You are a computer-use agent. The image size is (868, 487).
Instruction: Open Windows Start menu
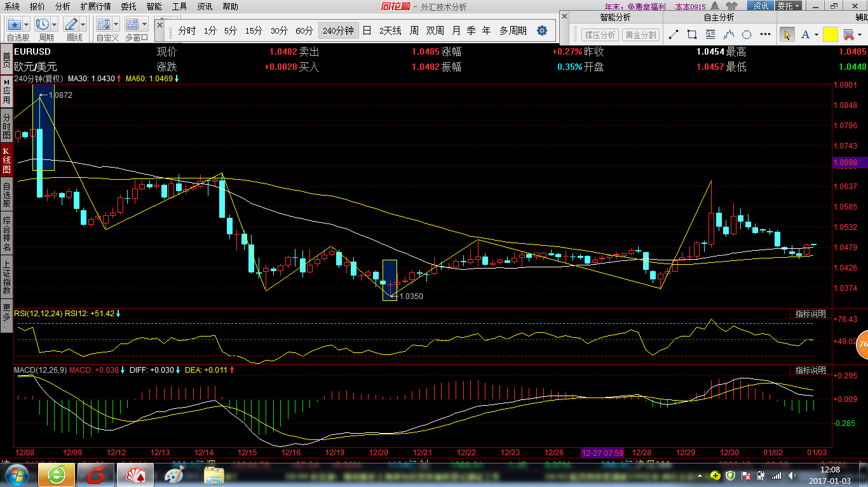tap(17, 474)
